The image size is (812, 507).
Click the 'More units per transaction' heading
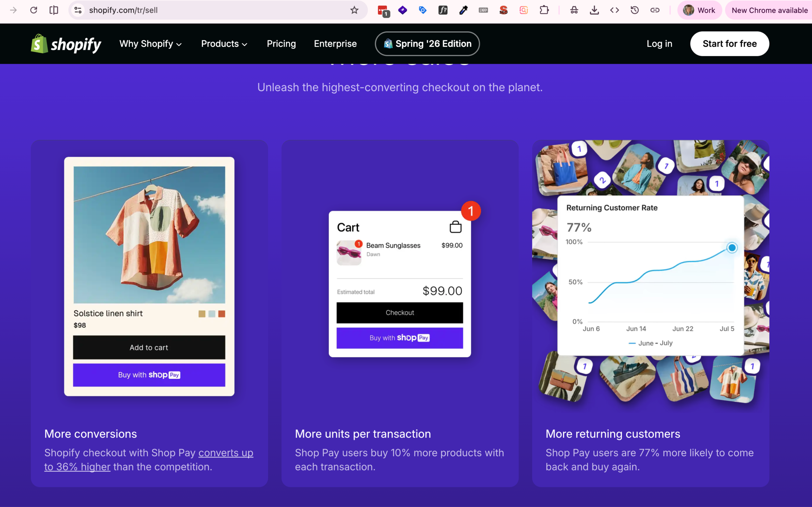(x=363, y=434)
